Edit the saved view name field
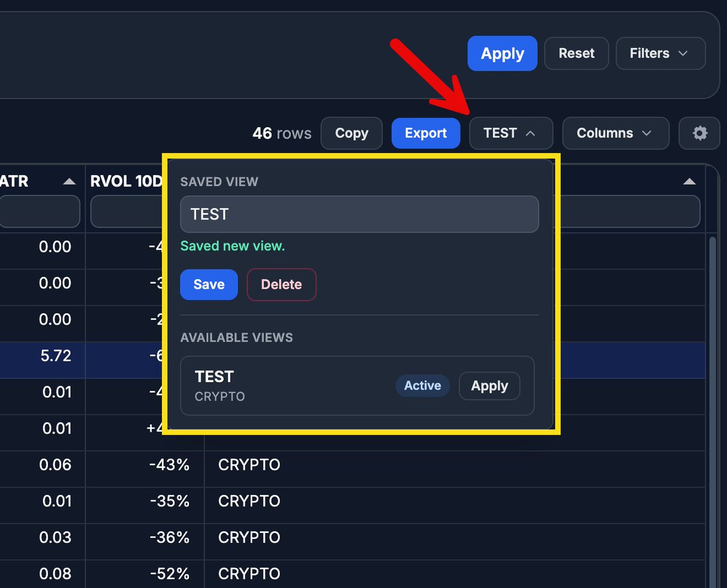Screen dimensions: 727x588 (x=359, y=214)
